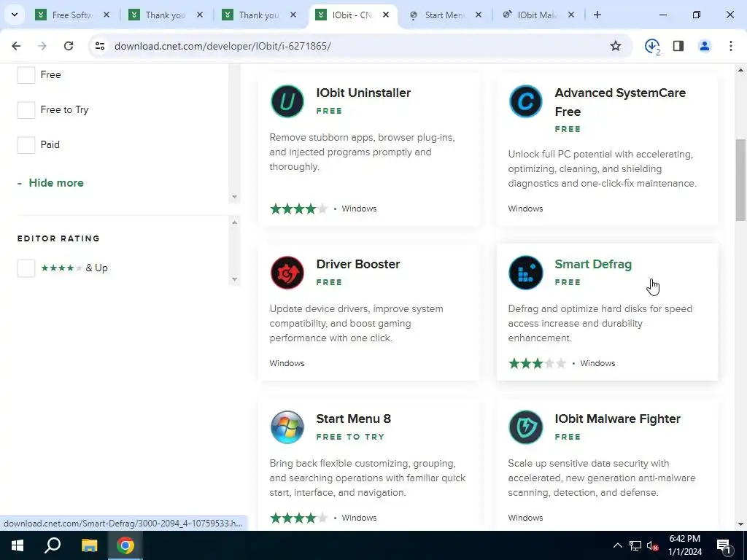Check the Paid filter checkbox
Screen dimensions: 747x560
click(x=26, y=145)
